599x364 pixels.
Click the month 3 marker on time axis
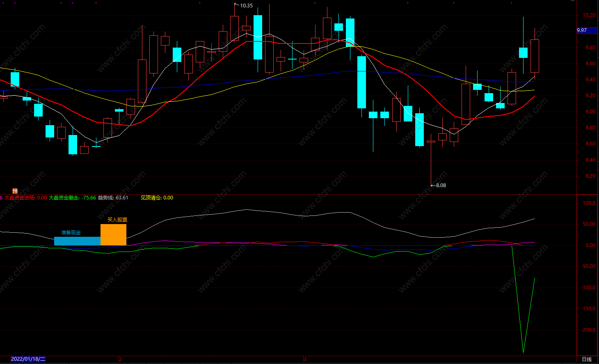(305, 359)
